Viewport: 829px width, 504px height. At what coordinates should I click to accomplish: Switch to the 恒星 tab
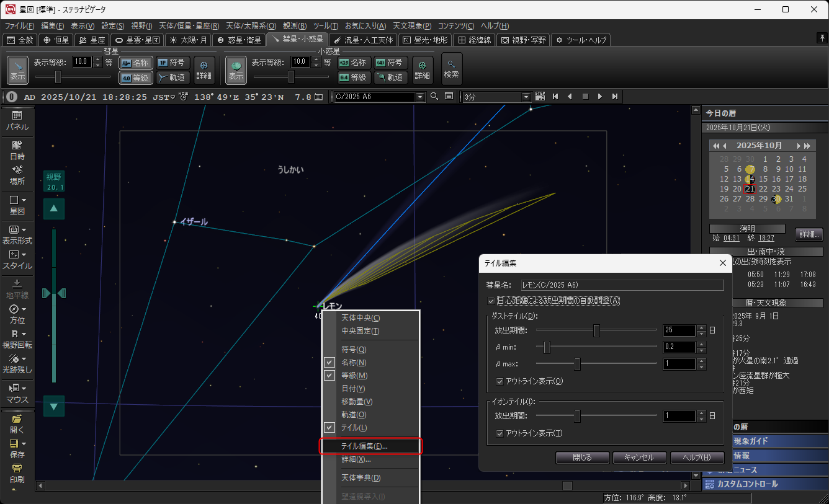[x=56, y=40]
